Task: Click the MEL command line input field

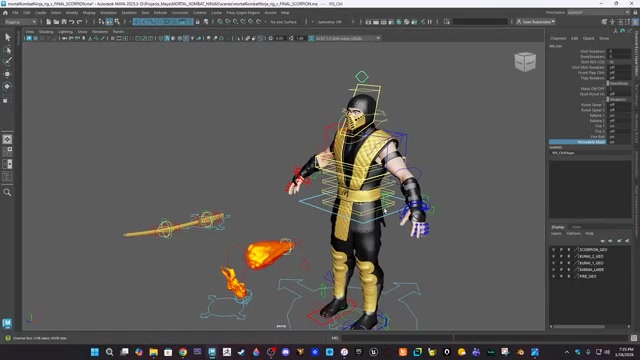Action: click(397, 338)
